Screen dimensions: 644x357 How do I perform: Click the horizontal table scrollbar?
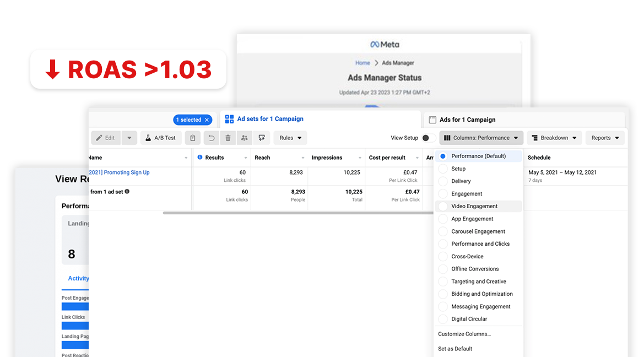[x=298, y=213]
